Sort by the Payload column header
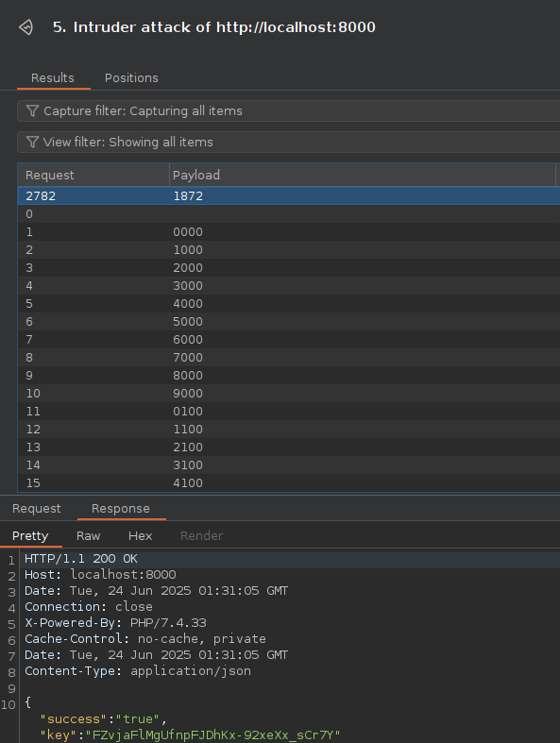560x743 pixels. [x=363, y=176]
